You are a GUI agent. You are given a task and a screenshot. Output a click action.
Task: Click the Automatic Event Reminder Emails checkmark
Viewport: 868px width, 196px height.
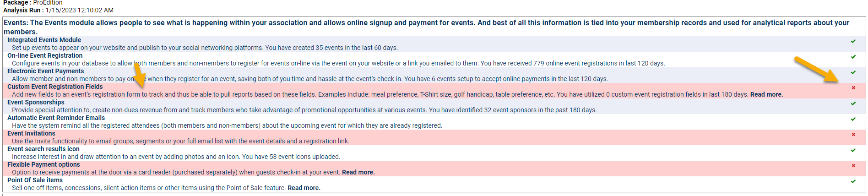pos(853,119)
